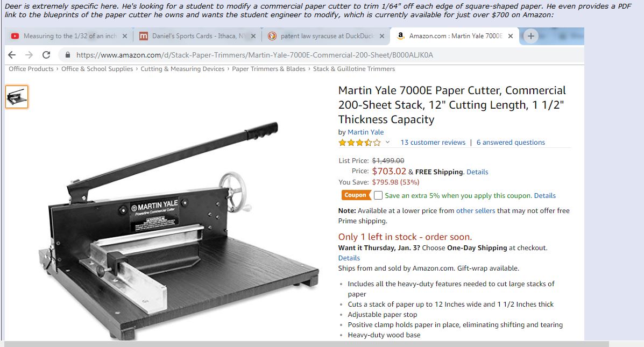Switch to the DuckDuckGo patent law tab
This screenshot has width=644, height=347.
point(327,36)
